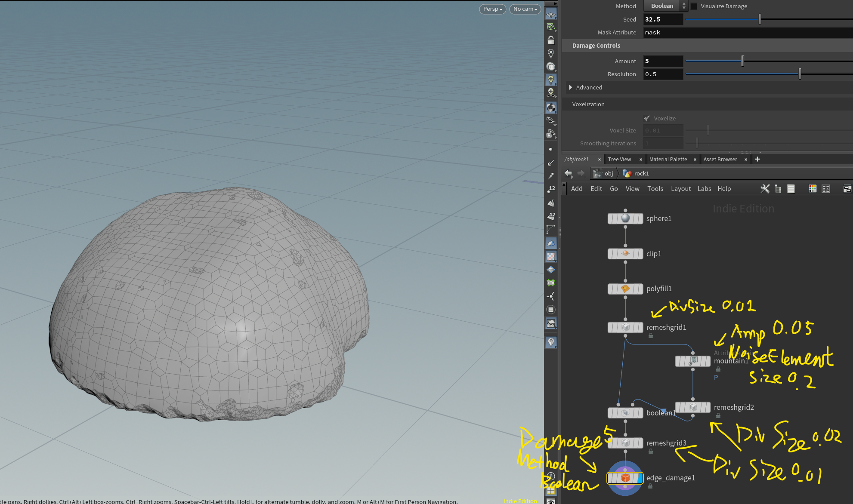853x504 pixels.
Task: Navigate back in the network editor
Action: tap(568, 173)
